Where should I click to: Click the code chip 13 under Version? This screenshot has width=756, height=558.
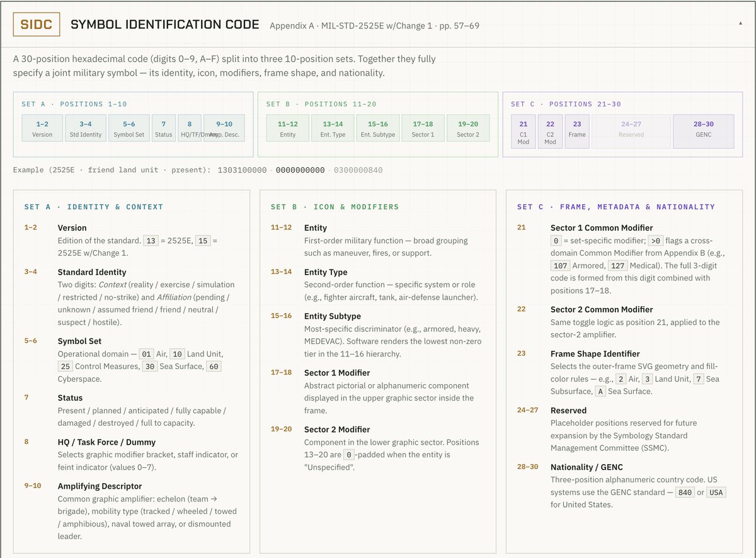pos(151,241)
